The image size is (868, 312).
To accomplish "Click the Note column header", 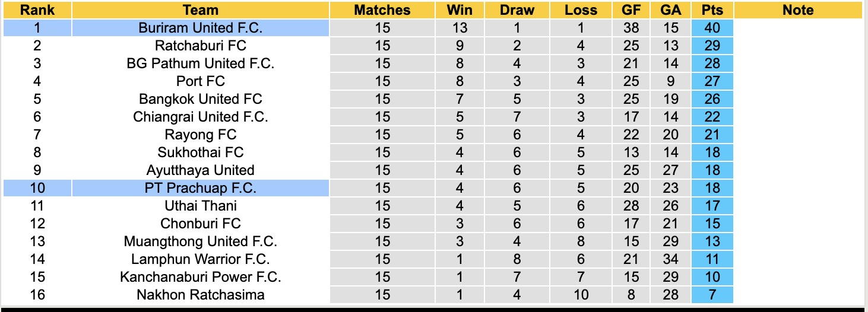I will pyautogui.click(x=797, y=10).
